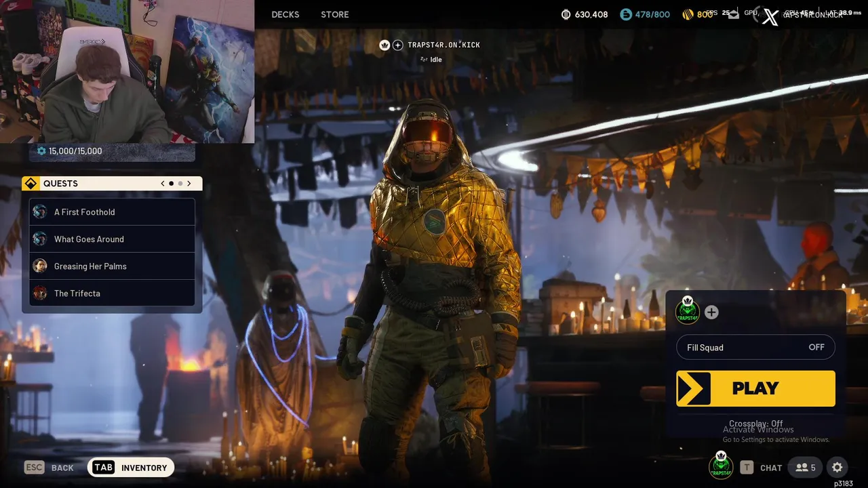
Task: Open CHAT with the T key button
Action: (761, 468)
